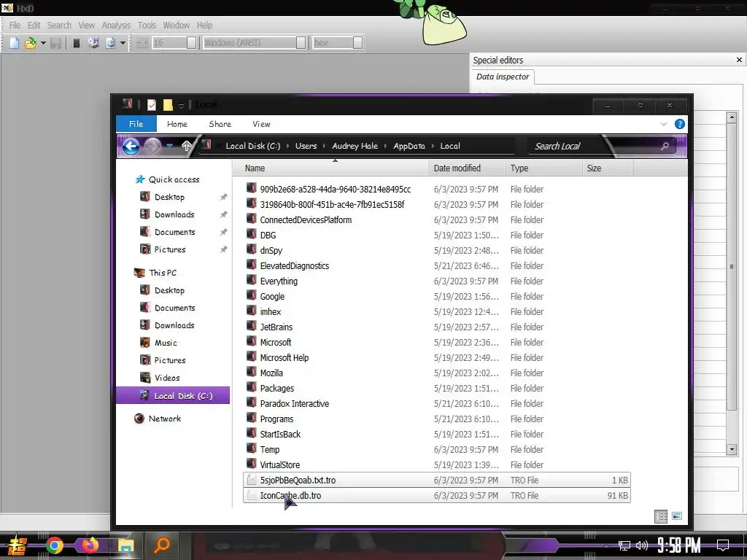The height and width of the screenshot is (560, 747).
Task: Click the Open file icon in HxD toolbar
Action: click(31, 43)
